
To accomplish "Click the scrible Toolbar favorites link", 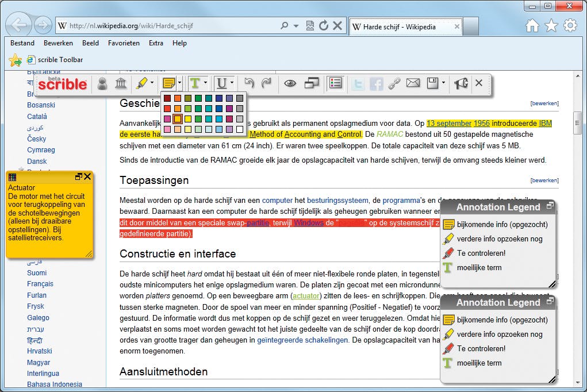I will pos(55,60).
